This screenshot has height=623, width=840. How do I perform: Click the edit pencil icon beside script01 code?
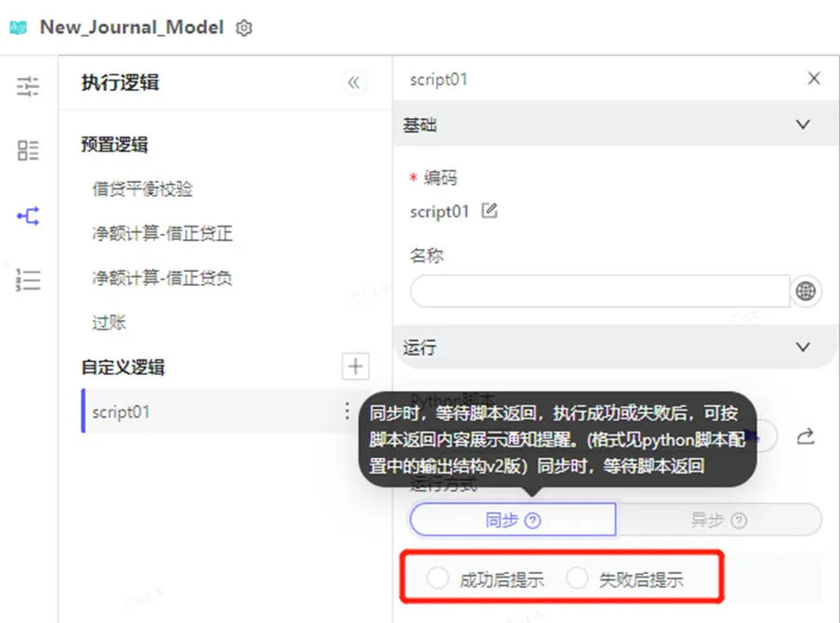(490, 211)
